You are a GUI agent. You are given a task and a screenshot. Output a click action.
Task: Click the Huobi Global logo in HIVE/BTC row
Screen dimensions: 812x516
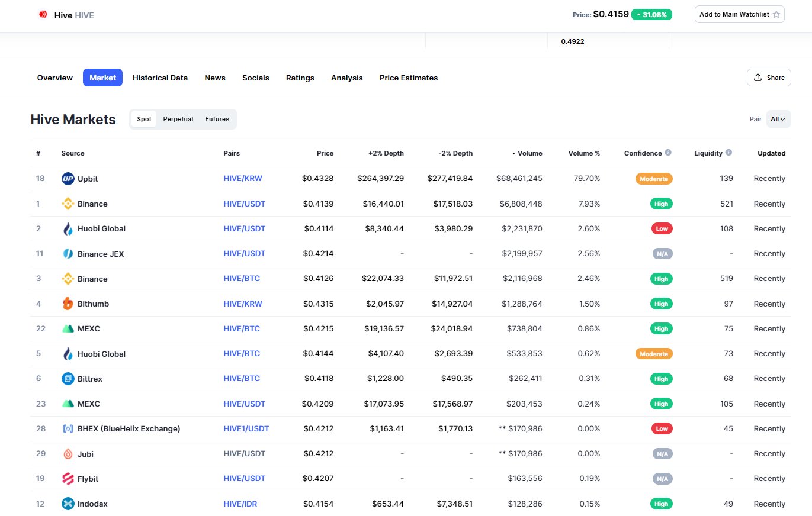tap(68, 354)
